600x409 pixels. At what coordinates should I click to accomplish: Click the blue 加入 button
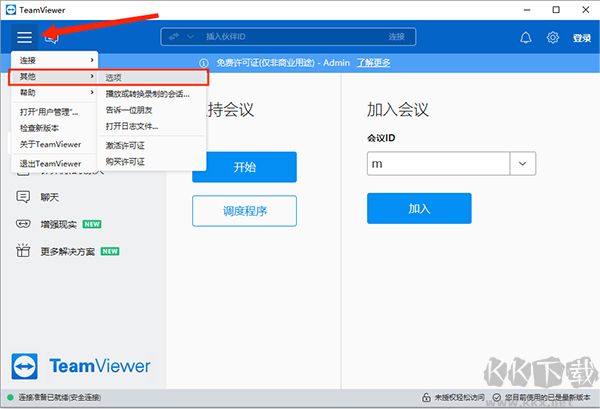coord(419,209)
